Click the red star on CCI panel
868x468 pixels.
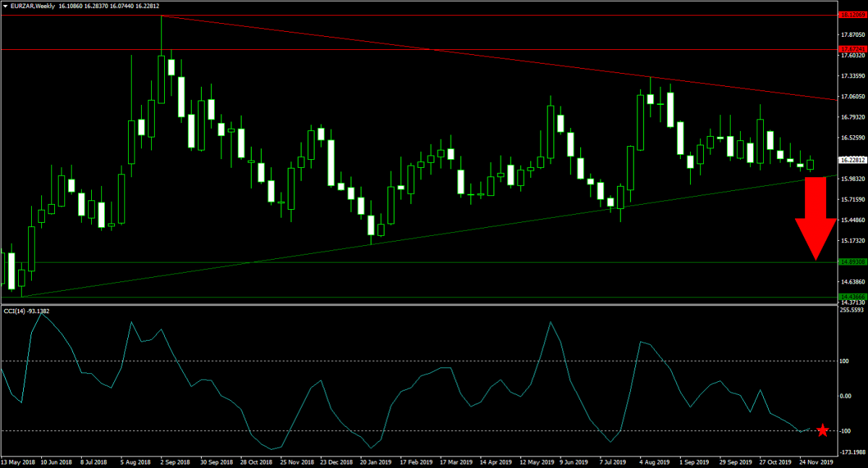[822, 430]
